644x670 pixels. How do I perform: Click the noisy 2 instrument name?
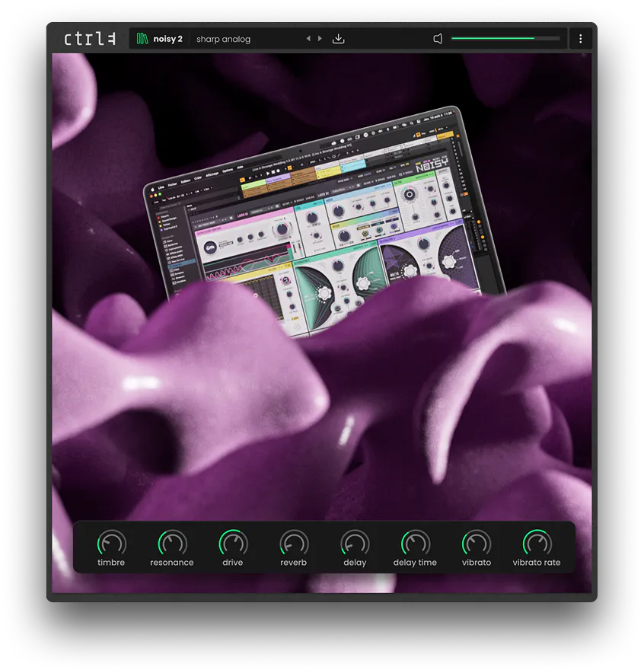pos(167,39)
